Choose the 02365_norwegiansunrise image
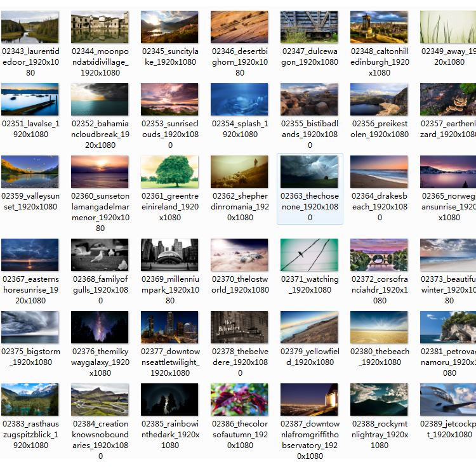 tap(448, 171)
